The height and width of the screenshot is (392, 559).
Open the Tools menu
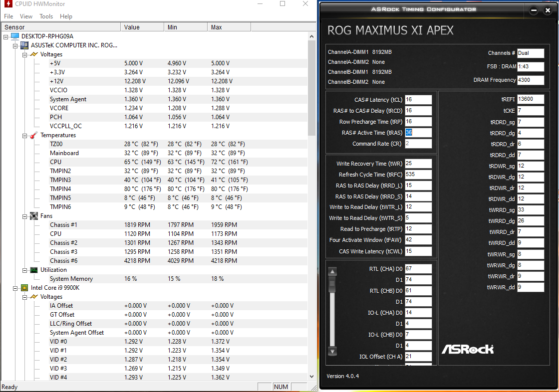click(46, 16)
